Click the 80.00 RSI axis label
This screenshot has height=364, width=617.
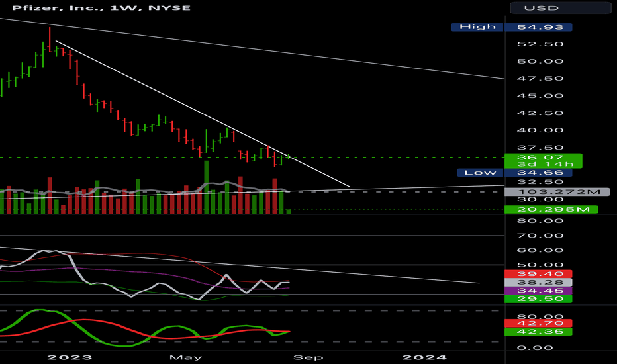coord(540,221)
